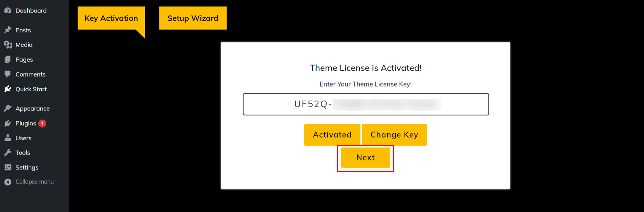
Task: Click the Plugins icon in sidebar
Action: (8, 123)
